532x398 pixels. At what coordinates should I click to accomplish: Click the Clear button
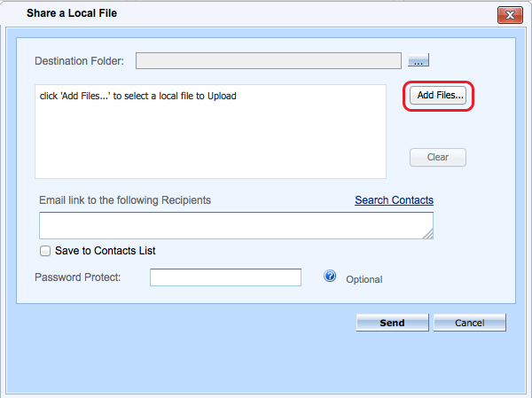pos(438,157)
